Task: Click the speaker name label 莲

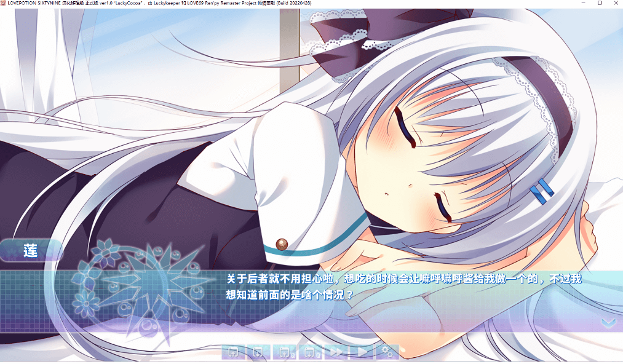Action: tap(31, 251)
